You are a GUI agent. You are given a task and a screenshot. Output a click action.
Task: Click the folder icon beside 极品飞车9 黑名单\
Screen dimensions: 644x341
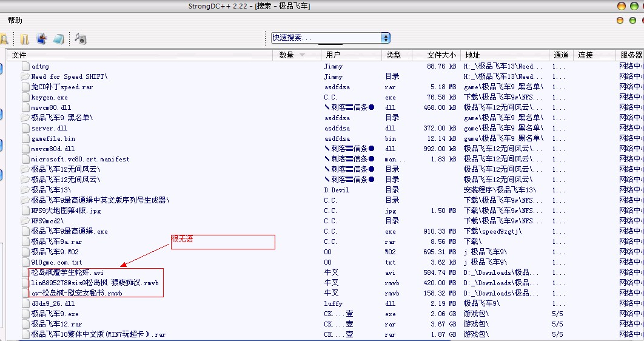coord(25,118)
